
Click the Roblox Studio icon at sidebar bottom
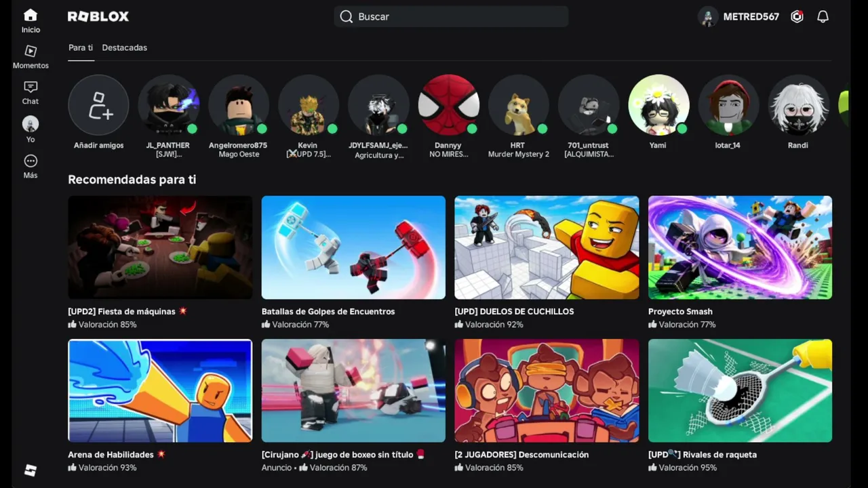point(31,470)
